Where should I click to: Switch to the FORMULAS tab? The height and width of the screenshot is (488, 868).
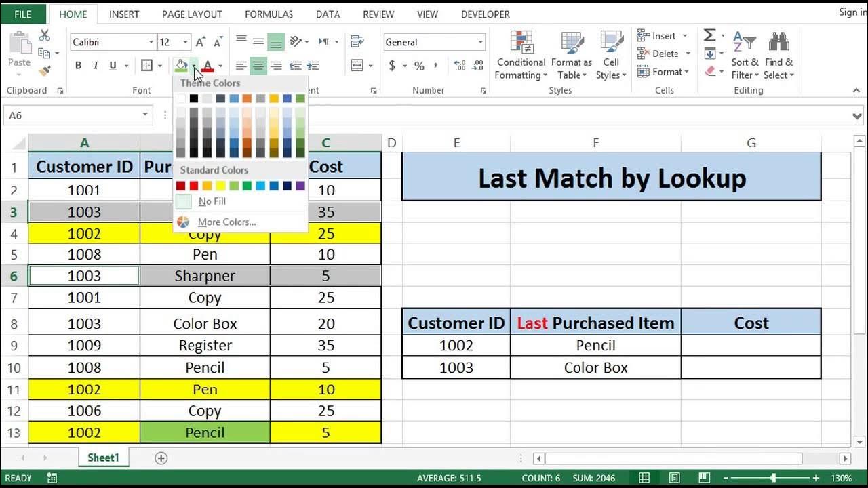tap(269, 14)
